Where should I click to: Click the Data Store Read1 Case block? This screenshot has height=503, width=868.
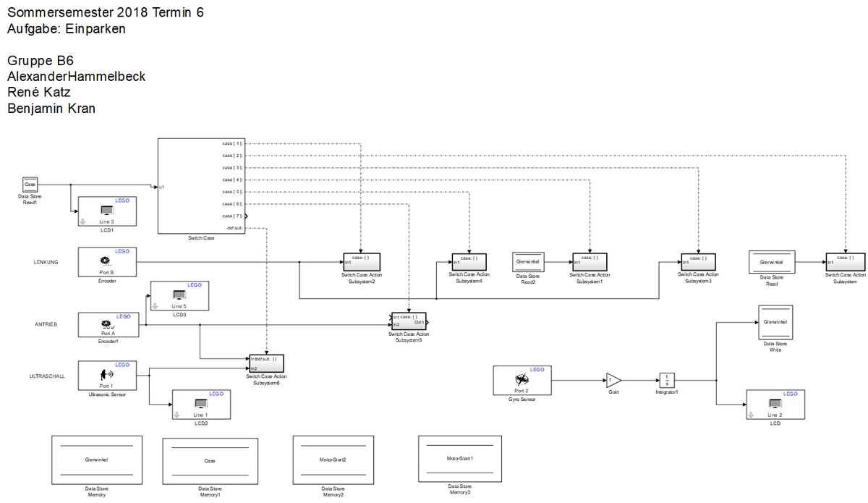pos(30,185)
